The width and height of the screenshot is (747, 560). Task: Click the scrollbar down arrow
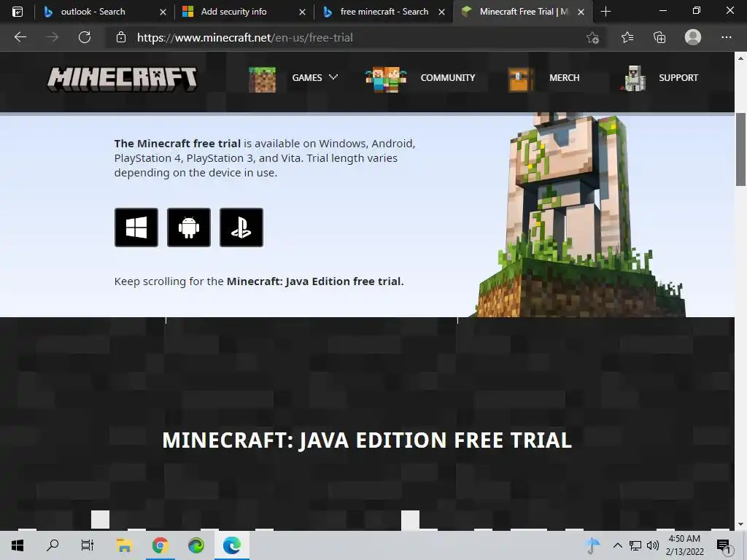coord(740,524)
